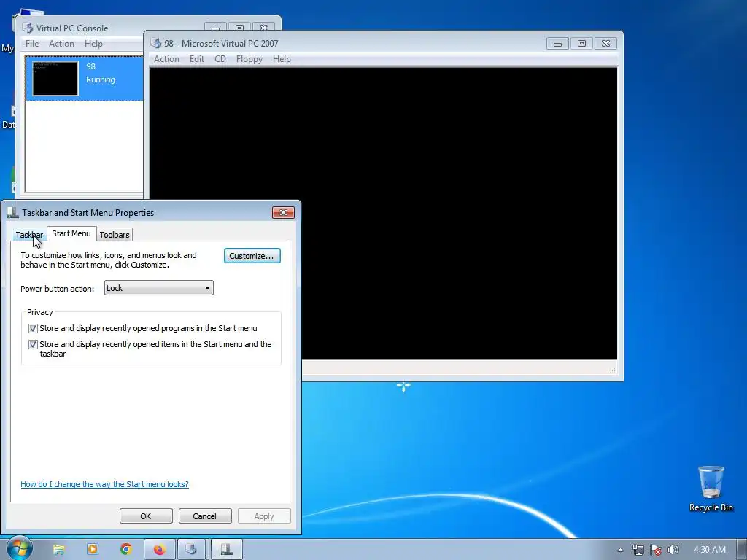Select the 98 machine thumbnail in console
The image size is (747, 560).
(x=55, y=79)
